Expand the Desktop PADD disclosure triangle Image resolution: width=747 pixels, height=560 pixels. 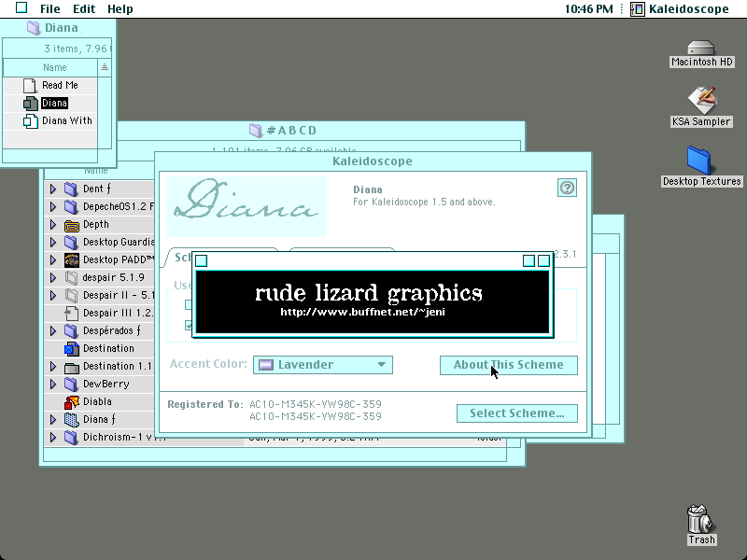pos(53,260)
